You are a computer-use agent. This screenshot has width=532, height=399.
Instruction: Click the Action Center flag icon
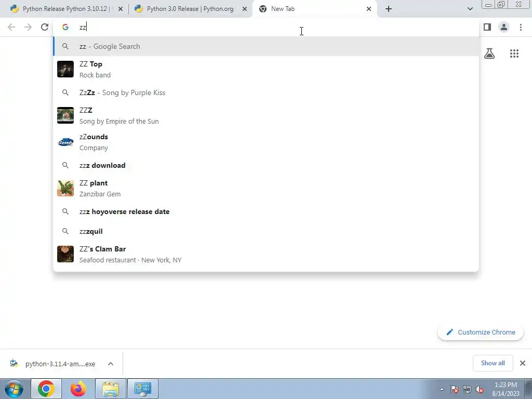[455, 389]
